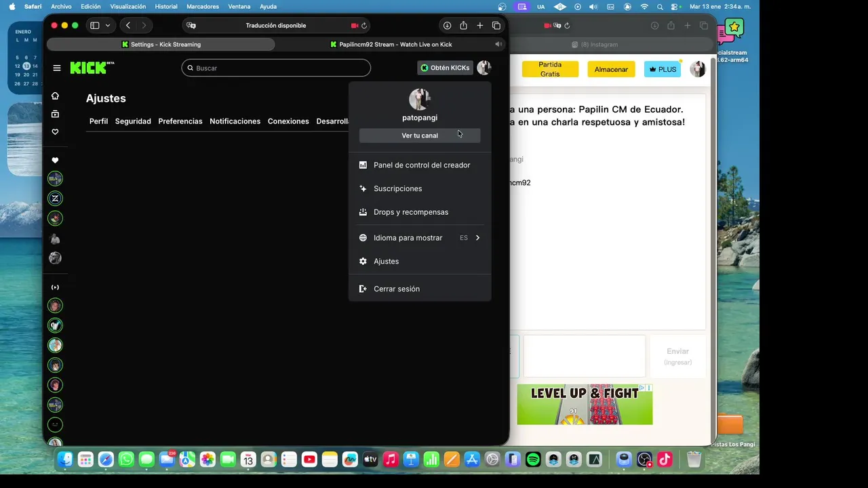Click Wi-Fi icon in menu bar
Viewport: 868px width, 488px height.
(x=644, y=6)
